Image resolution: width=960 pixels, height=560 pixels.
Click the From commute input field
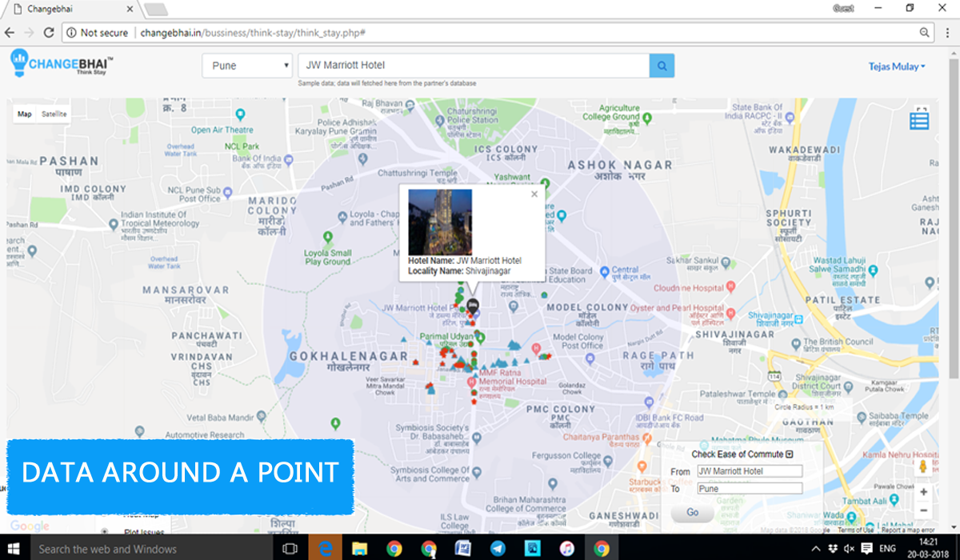[749, 471]
